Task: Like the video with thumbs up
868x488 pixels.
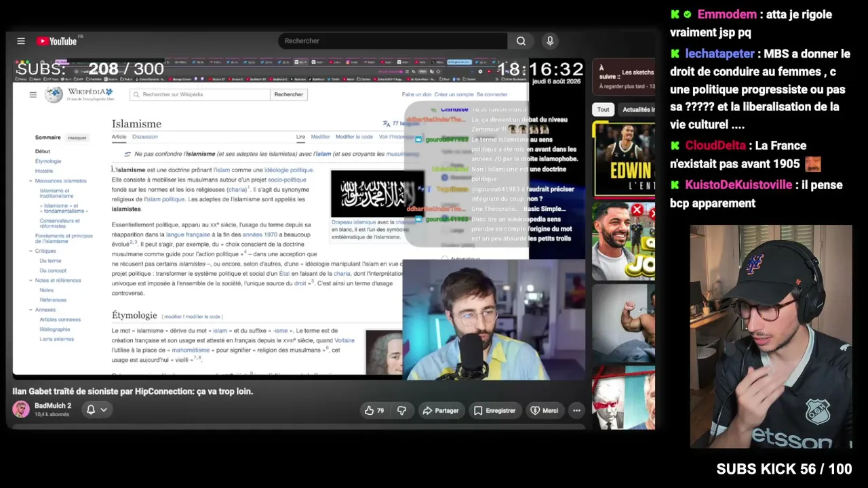Action: 370,411
